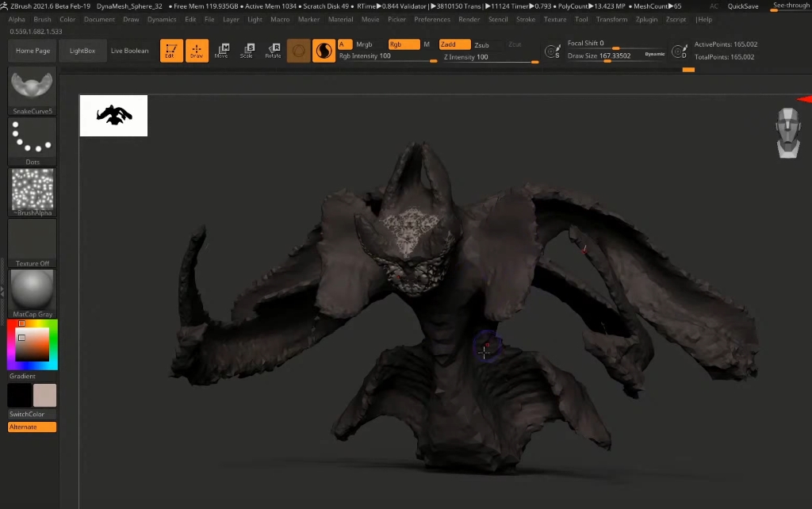Viewport: 812px width, 509px height.
Task: Select the Edit mode button
Action: point(170,52)
